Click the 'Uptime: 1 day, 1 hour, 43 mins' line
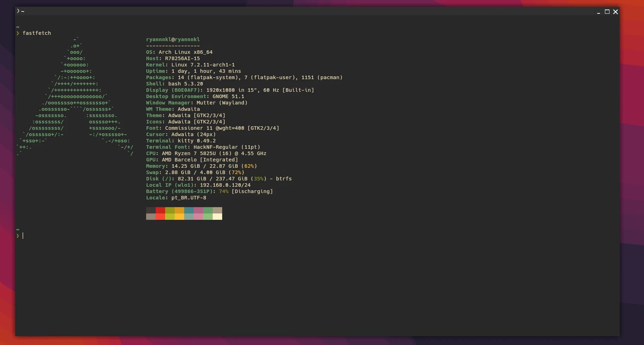The image size is (644, 345). [194, 71]
